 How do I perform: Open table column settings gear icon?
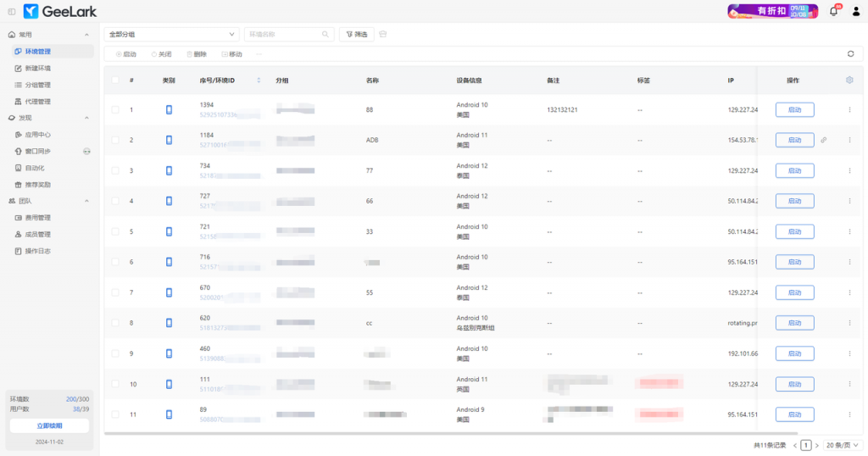tap(849, 80)
